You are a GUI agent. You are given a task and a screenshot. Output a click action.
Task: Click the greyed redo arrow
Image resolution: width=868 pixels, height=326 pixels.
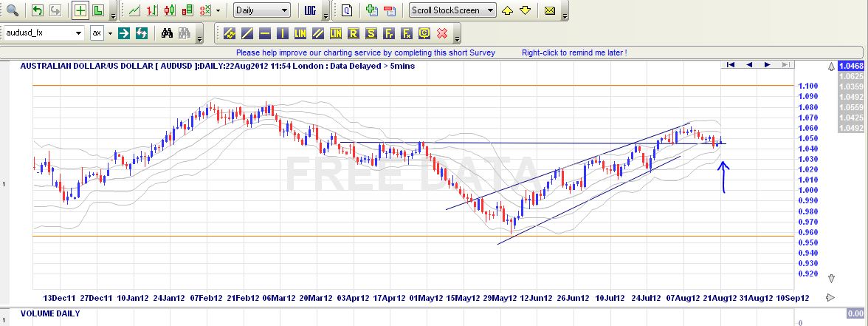55,10
